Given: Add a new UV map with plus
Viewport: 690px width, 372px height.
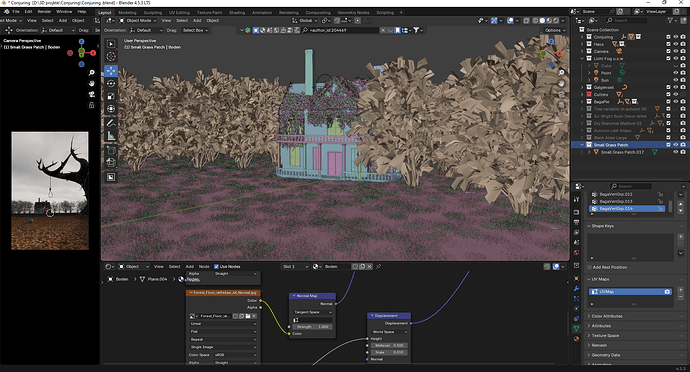Looking at the screenshot, I should click(680, 290).
